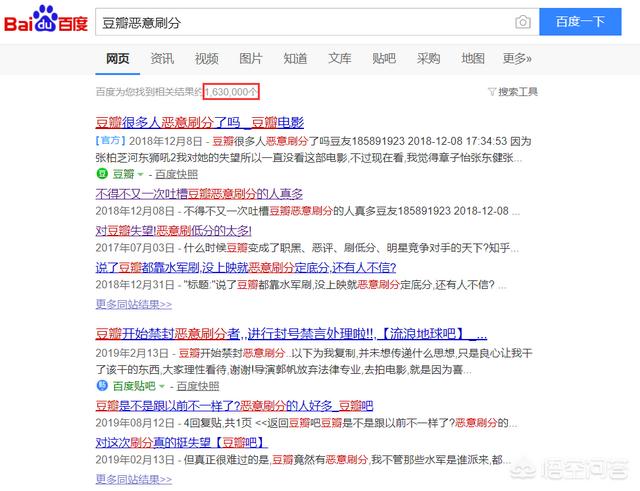Expand the 百度贴吧 source dropdown arrow
Viewport: 640px width, 491px height.
162,386
